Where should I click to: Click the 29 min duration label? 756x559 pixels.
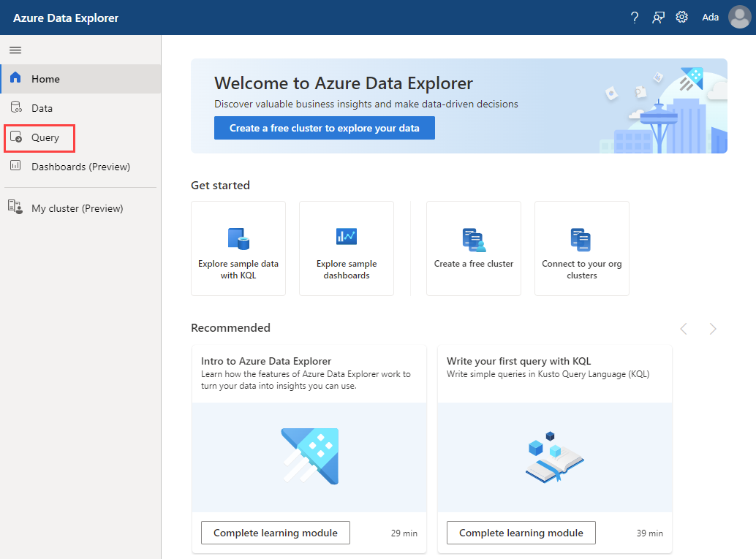pos(404,533)
